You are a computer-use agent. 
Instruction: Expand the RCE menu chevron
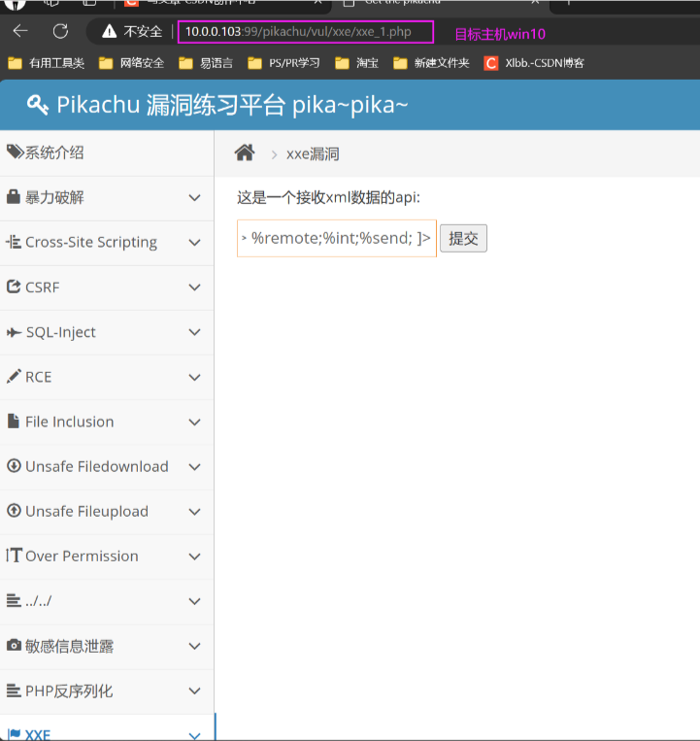coord(194,377)
